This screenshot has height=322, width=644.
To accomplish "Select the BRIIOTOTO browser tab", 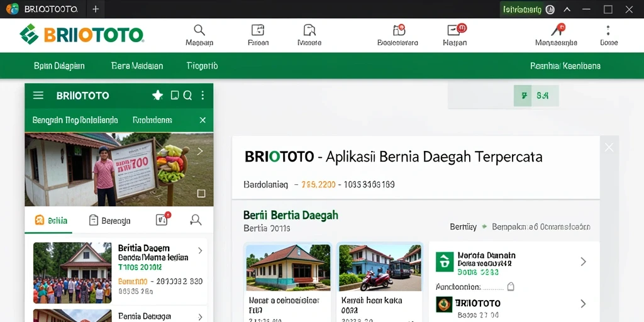I will click(43, 9).
